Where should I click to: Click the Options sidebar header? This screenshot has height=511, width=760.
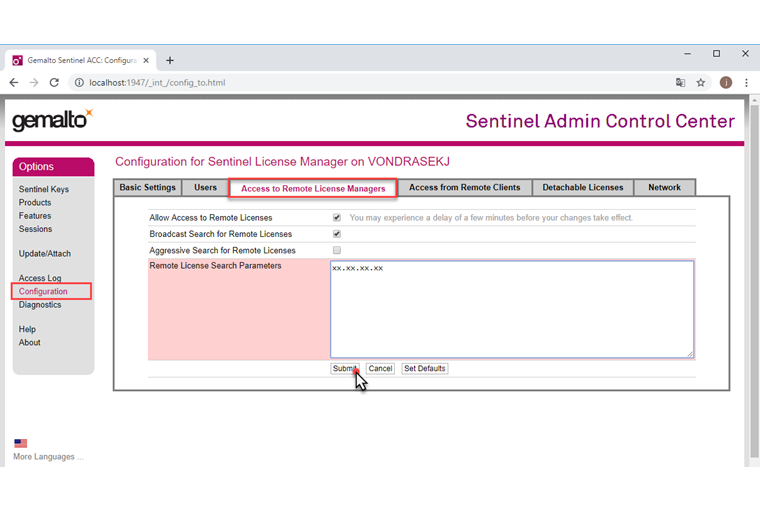[53, 167]
